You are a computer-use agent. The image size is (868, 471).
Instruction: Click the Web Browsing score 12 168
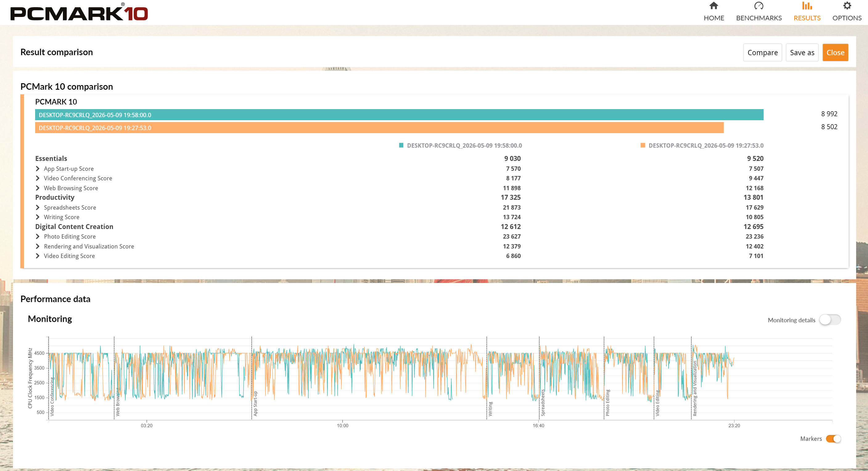pos(755,188)
